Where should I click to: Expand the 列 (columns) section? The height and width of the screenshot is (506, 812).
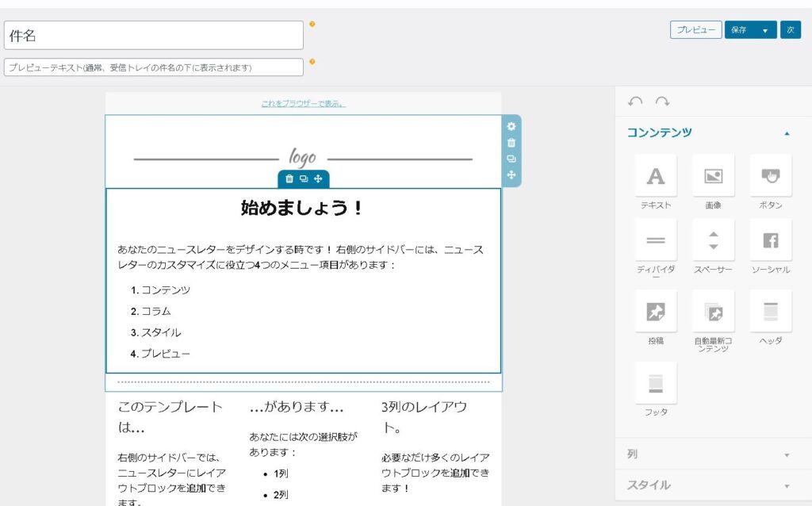point(787,455)
